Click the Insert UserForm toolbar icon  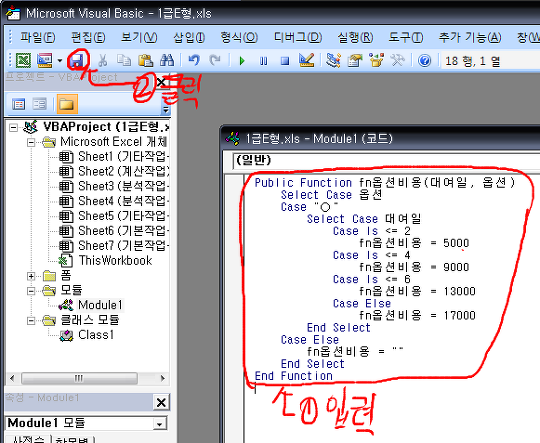tap(45, 61)
